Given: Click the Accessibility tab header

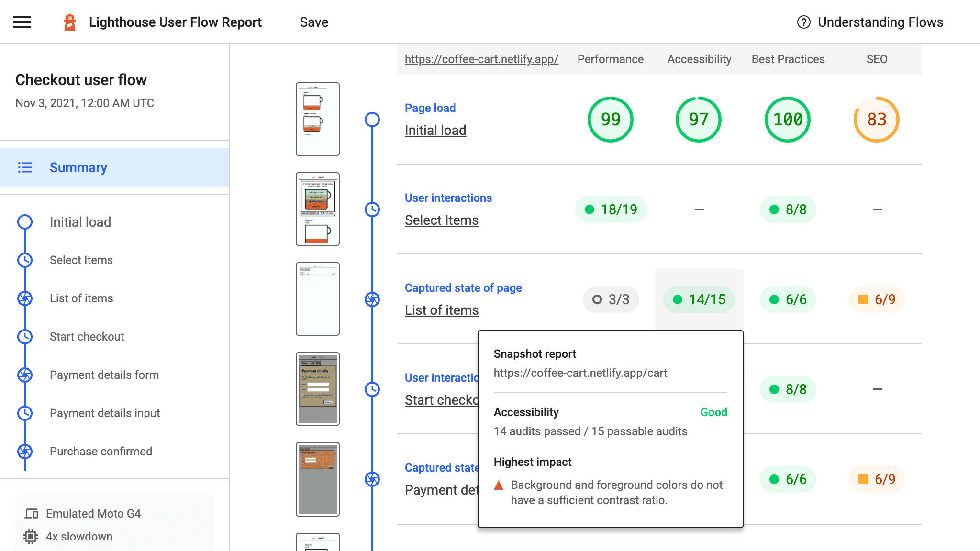Looking at the screenshot, I should click(x=699, y=58).
